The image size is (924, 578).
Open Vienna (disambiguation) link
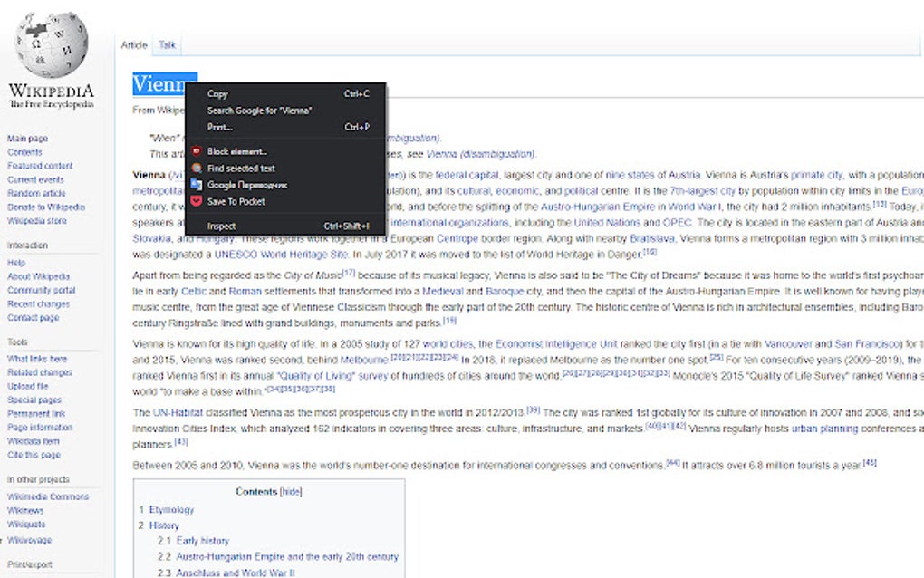coord(480,154)
